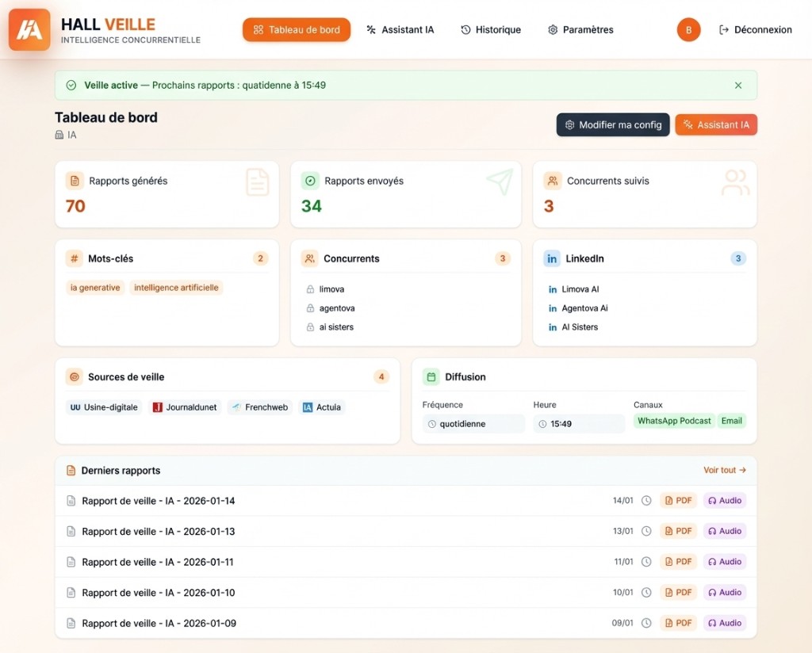Click the LinkedIn count badge 3
The height and width of the screenshot is (653, 812).
point(738,258)
